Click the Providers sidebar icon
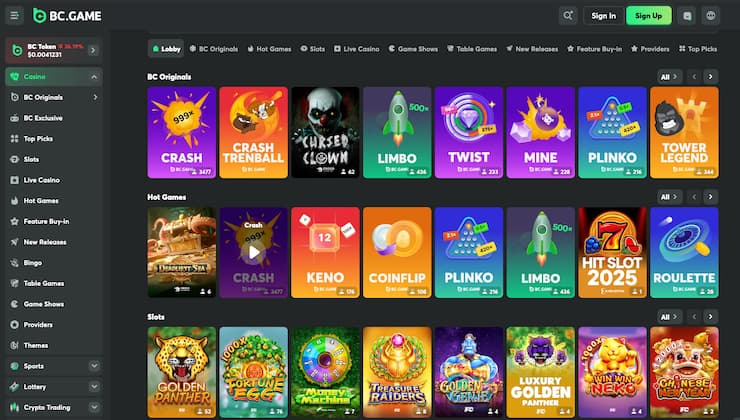Screen dimensions: 740x420 pyautogui.click(x=15, y=325)
